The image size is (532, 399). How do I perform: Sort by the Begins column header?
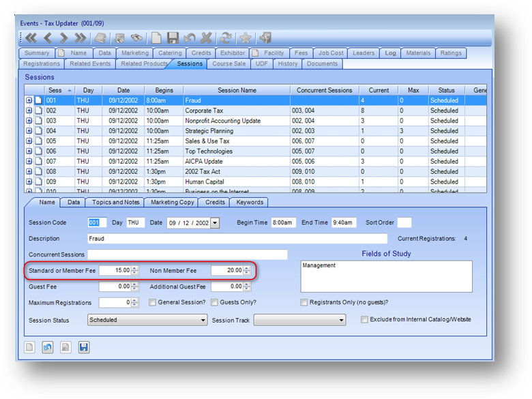click(x=164, y=90)
